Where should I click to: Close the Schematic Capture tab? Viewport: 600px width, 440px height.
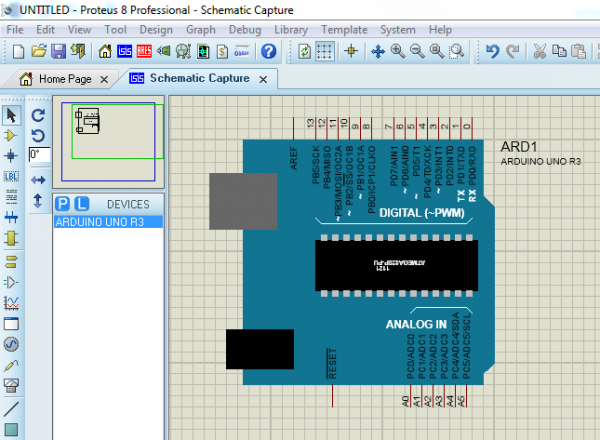pyautogui.click(x=264, y=79)
